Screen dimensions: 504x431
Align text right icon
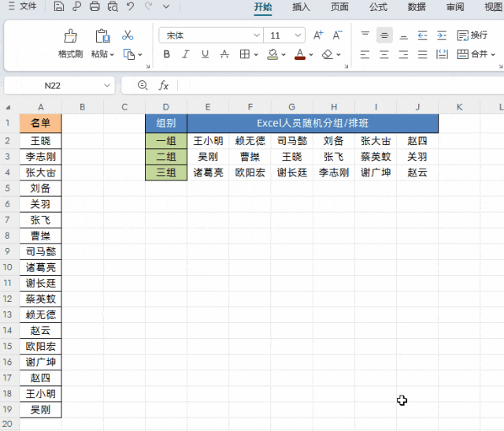(x=403, y=54)
